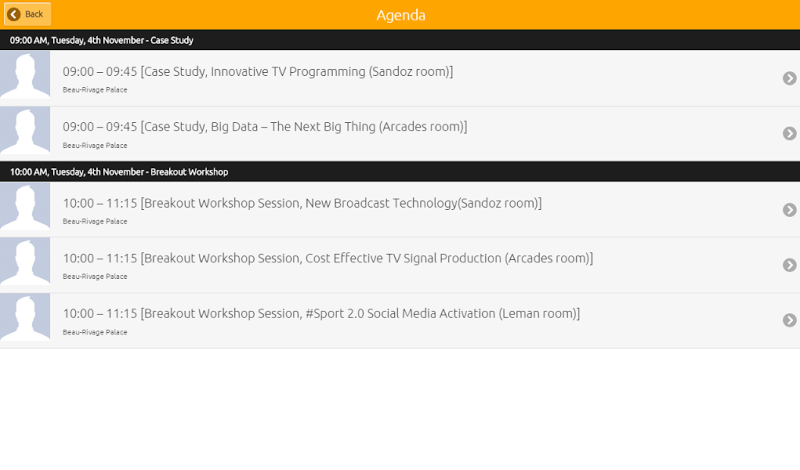Click avatar thumbnail for New Broadcast Technology session
The width and height of the screenshot is (800, 470).
(x=25, y=208)
